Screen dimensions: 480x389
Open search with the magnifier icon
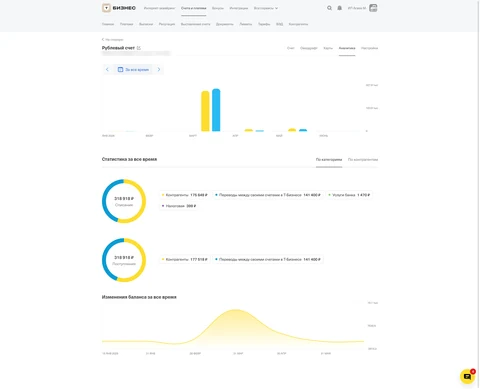click(329, 8)
